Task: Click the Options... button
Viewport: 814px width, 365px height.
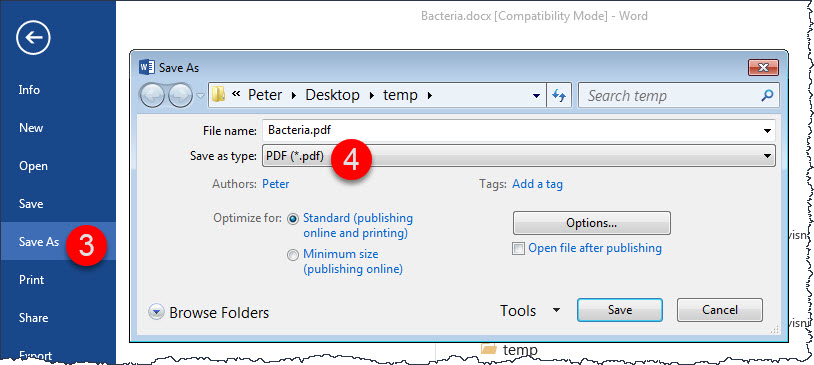Action: (x=592, y=223)
